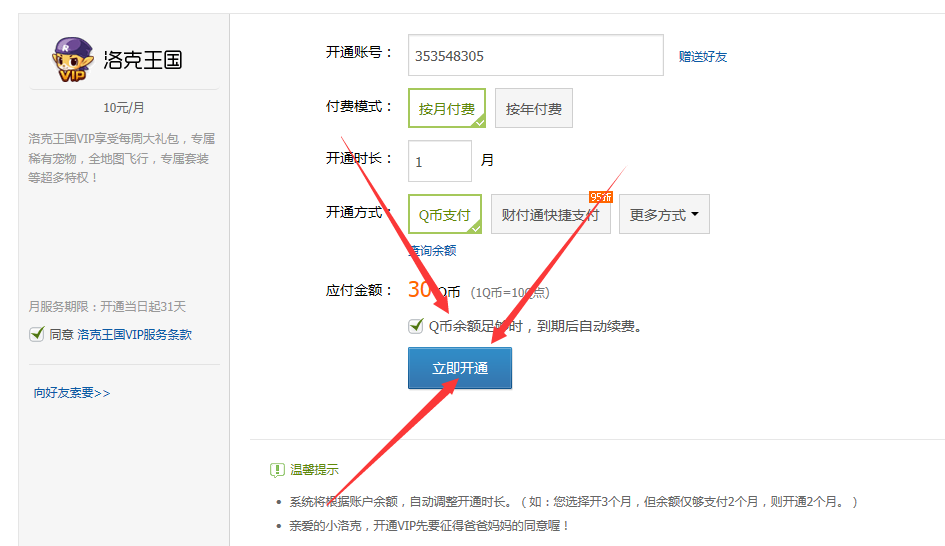Click the 洛克王国 title text

click(143, 60)
